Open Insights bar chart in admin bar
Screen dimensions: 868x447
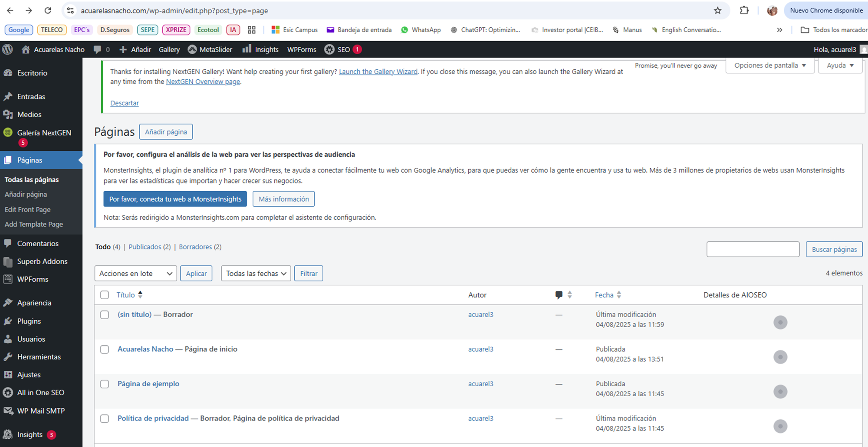247,49
